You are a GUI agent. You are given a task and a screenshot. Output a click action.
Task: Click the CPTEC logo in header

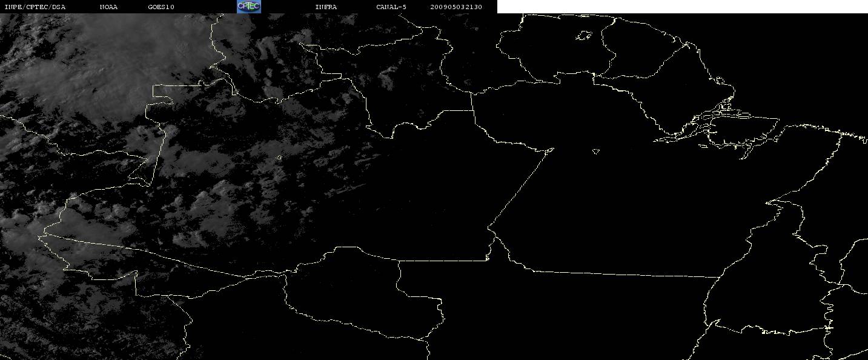(x=249, y=6)
